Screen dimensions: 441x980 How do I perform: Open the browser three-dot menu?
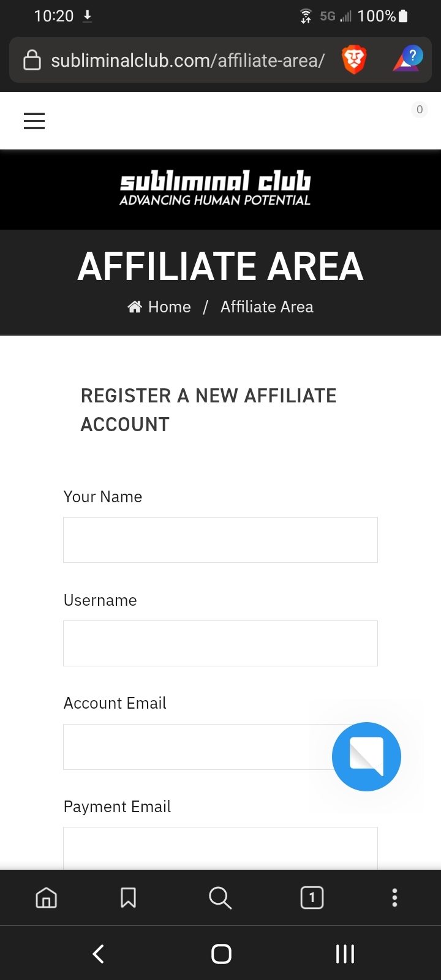394,897
